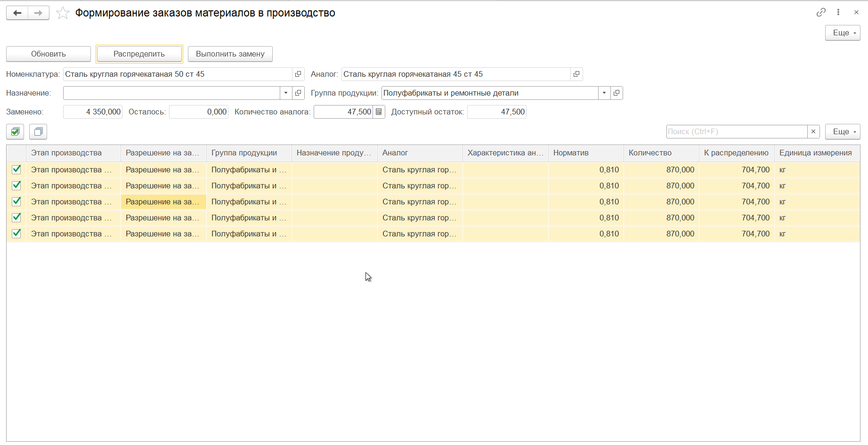Add form to favorites with star icon
Viewport: 868px width, 445px height.
tap(63, 13)
